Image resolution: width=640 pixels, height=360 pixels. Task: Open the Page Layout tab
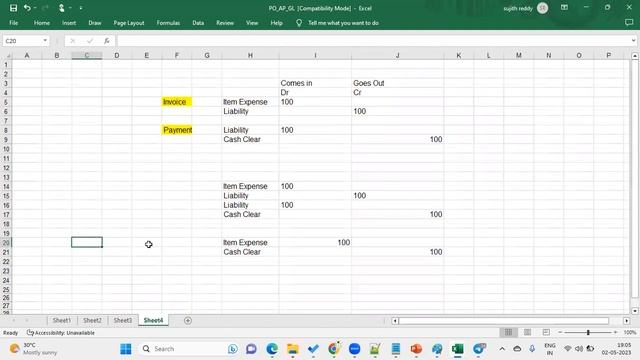point(129,23)
